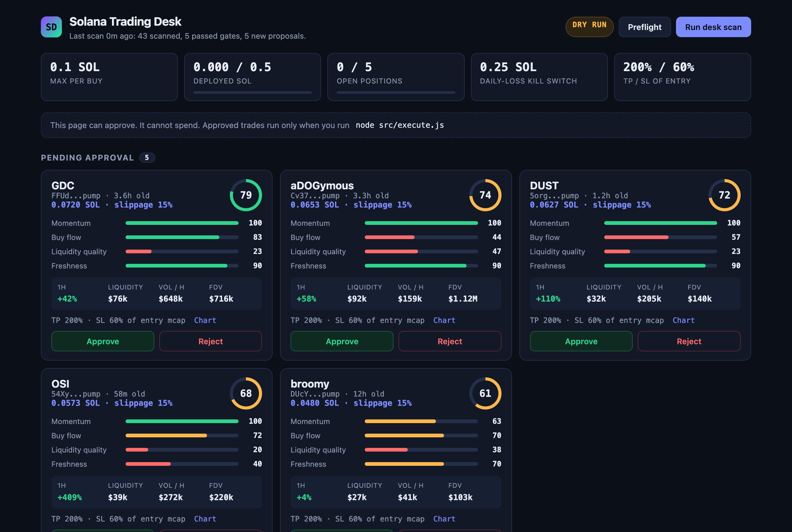
Task: Click broomy score ring showing 61
Action: pos(485,393)
